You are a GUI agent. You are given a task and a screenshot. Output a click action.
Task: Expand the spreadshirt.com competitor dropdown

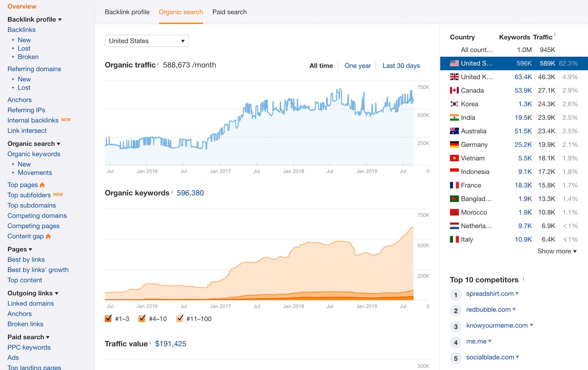[x=517, y=294]
